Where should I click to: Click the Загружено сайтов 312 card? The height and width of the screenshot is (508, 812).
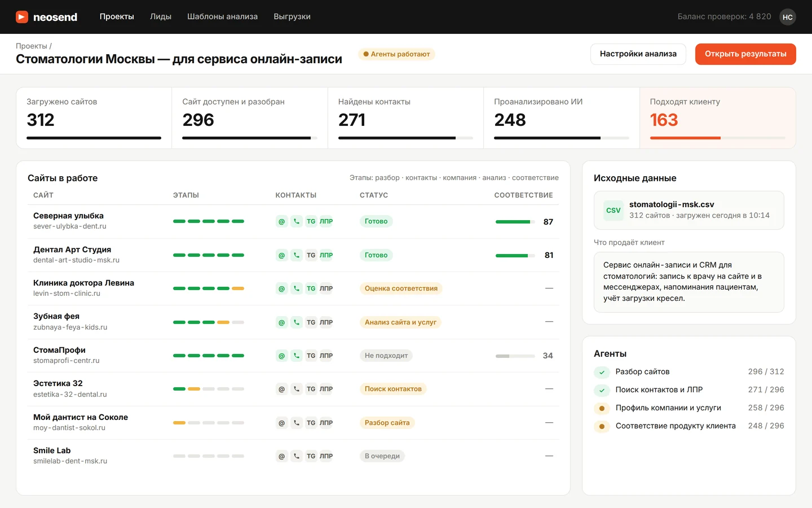[x=94, y=118]
